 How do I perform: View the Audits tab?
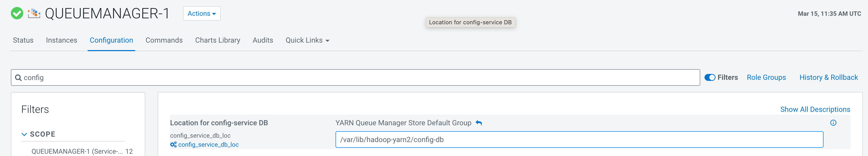click(x=262, y=41)
